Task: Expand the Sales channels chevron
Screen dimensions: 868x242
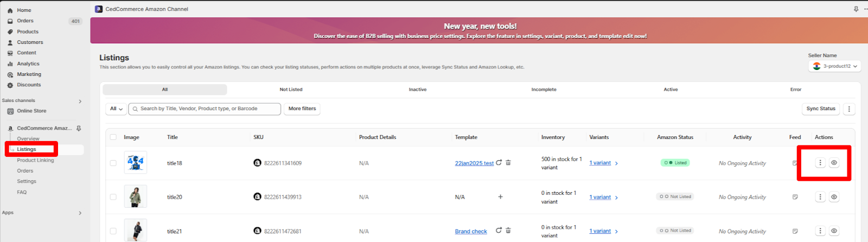Action: coord(80,101)
